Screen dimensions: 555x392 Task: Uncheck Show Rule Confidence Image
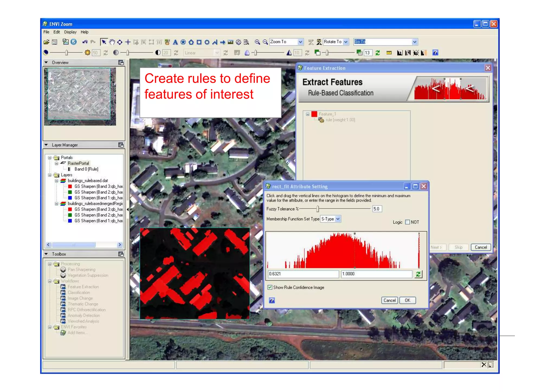coord(270,287)
